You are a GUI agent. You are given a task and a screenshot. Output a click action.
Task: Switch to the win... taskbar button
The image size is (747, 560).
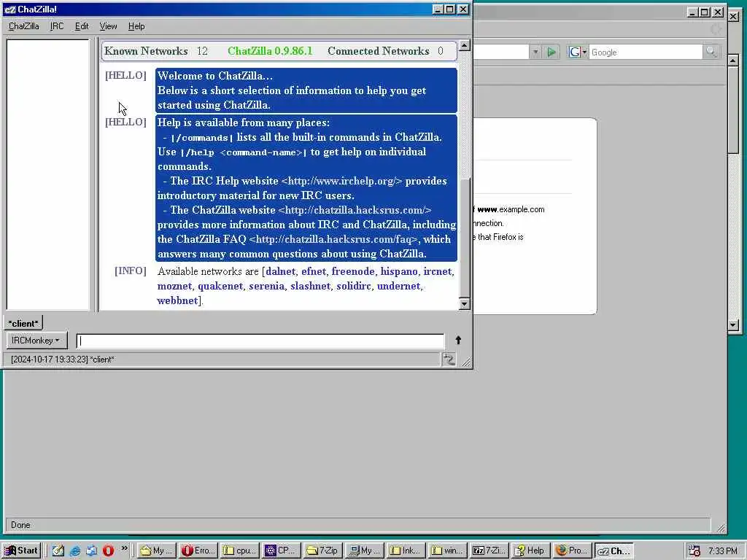coord(446,551)
